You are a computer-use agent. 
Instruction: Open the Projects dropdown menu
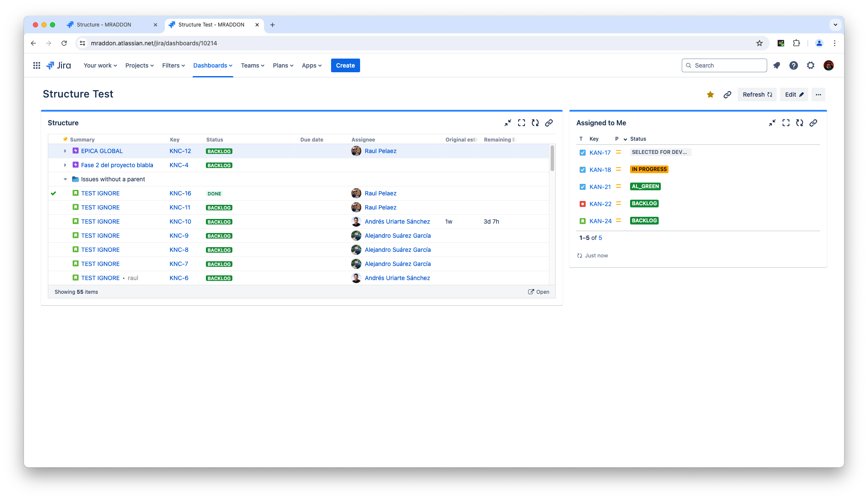(139, 65)
